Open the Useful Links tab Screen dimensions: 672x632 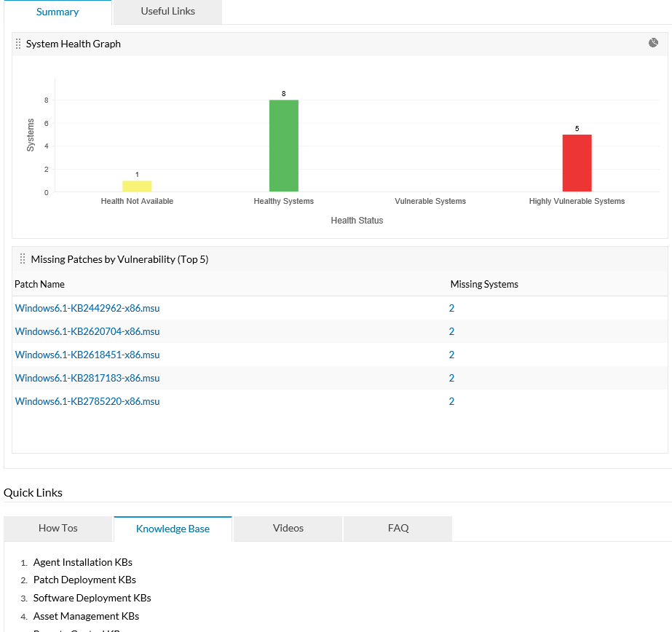coord(168,11)
